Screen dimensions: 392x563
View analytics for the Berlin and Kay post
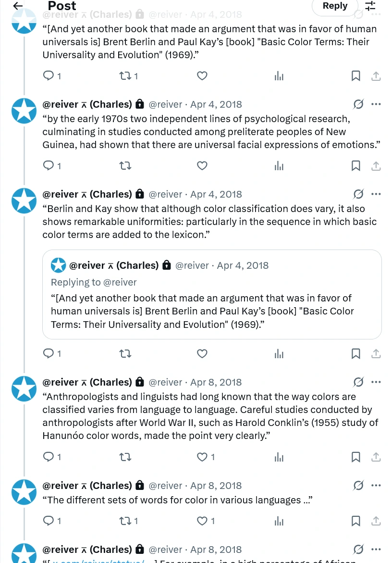(x=279, y=354)
